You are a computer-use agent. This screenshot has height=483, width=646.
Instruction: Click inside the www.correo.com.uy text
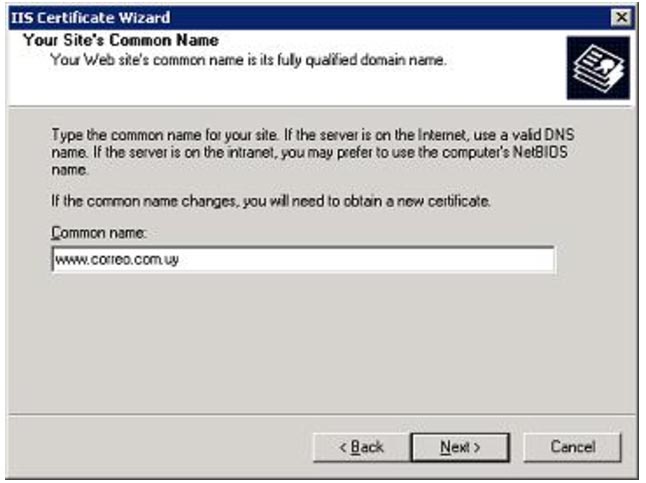click(117, 260)
